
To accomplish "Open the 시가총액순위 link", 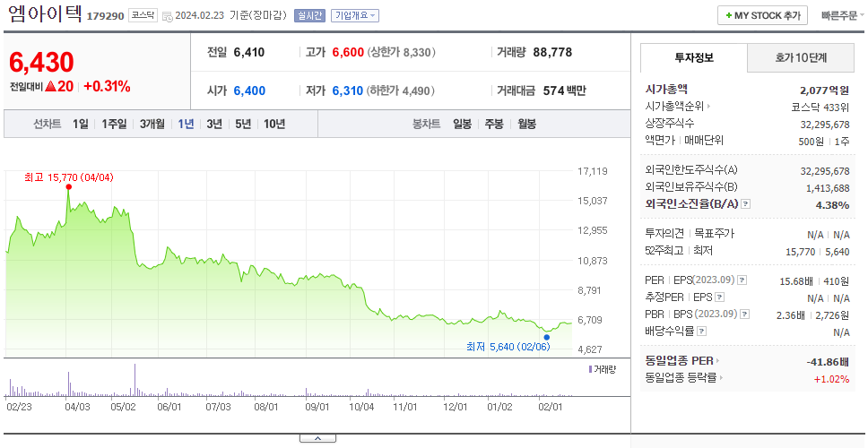I will (678, 107).
